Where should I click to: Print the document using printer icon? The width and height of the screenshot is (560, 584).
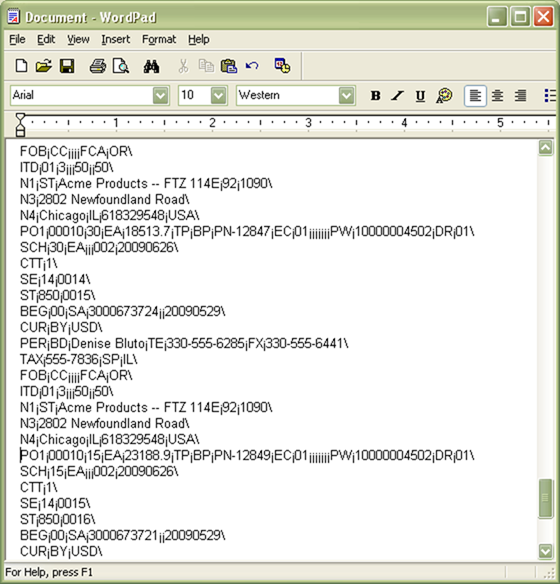[98, 66]
